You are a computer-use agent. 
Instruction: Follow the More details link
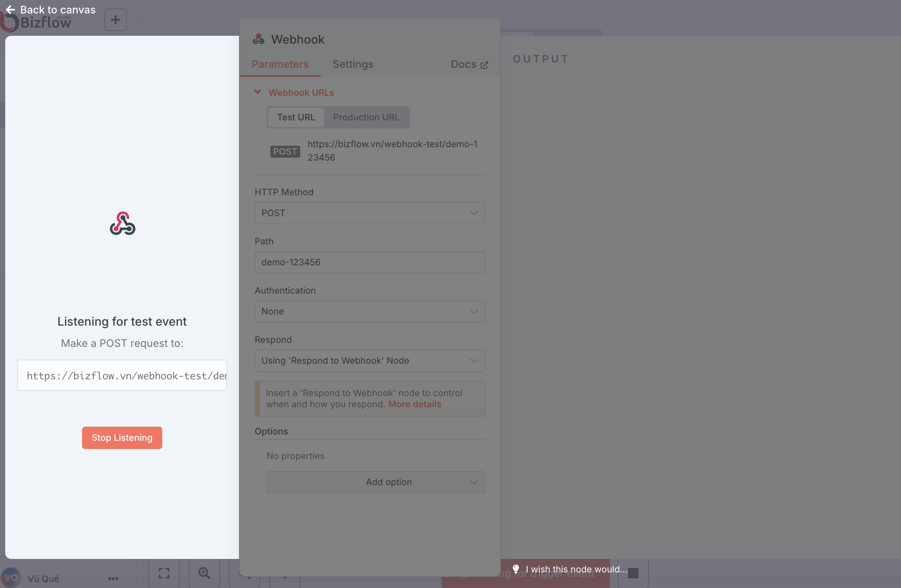[415, 404]
